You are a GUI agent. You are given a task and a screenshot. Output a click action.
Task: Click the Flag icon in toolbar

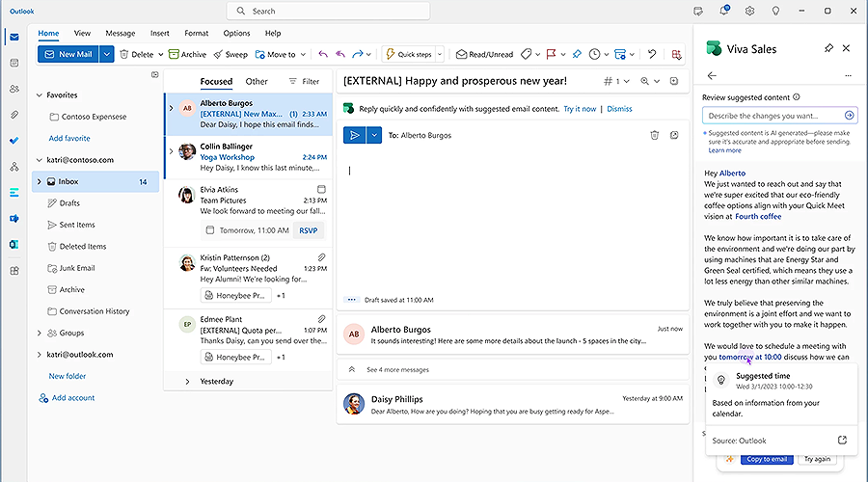(x=551, y=54)
